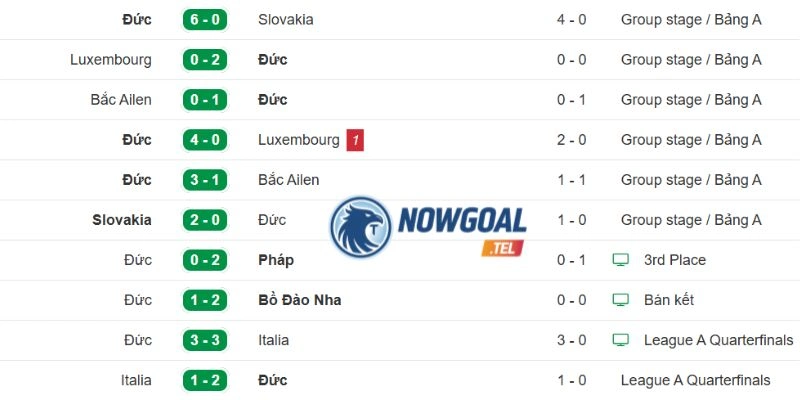The width and height of the screenshot is (800, 400).
Task: Click the Bồ Đào Nha team name
Action: [299, 300]
